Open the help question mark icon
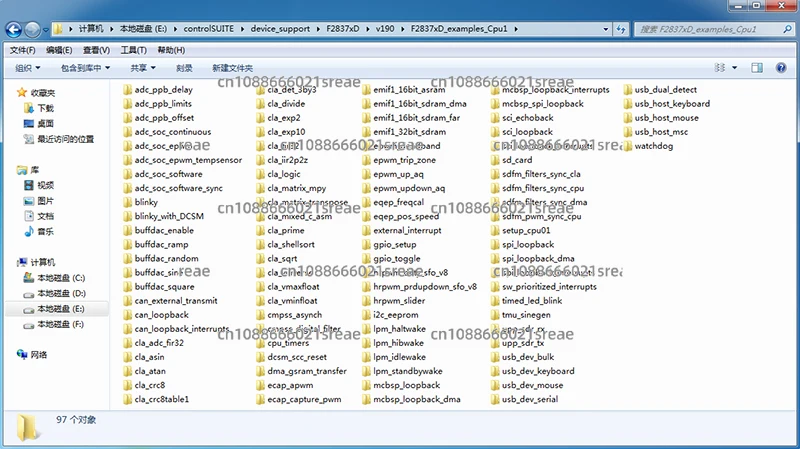The height and width of the screenshot is (449, 800). pos(781,68)
